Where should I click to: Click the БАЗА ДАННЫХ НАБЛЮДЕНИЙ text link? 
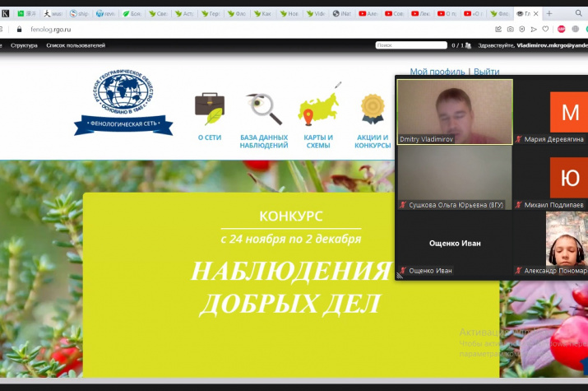tap(264, 142)
